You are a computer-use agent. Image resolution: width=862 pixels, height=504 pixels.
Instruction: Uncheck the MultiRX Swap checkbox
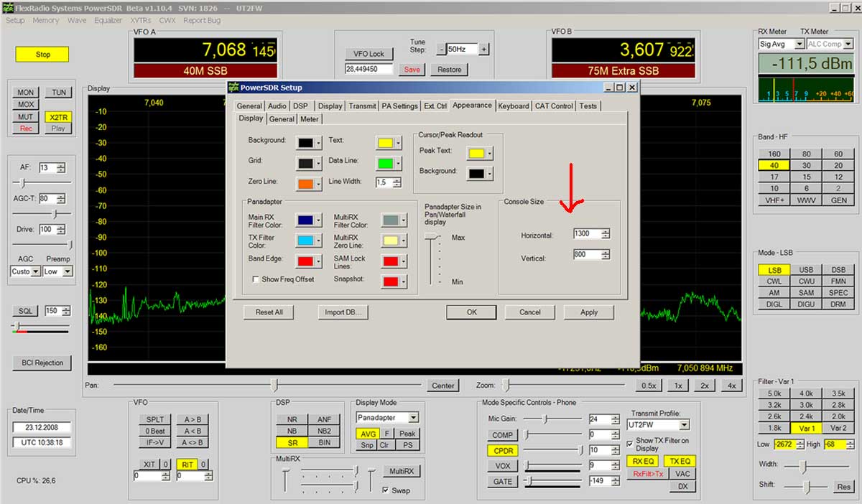[x=386, y=490]
